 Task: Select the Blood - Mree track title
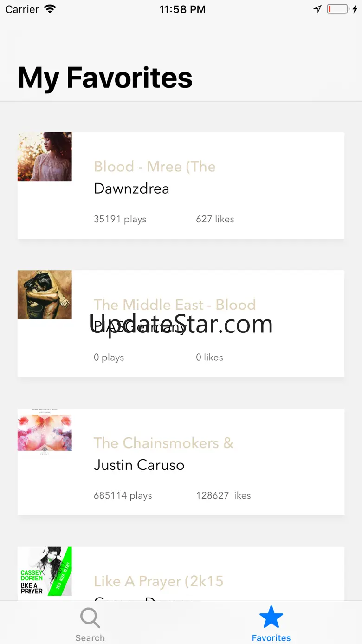click(x=155, y=167)
